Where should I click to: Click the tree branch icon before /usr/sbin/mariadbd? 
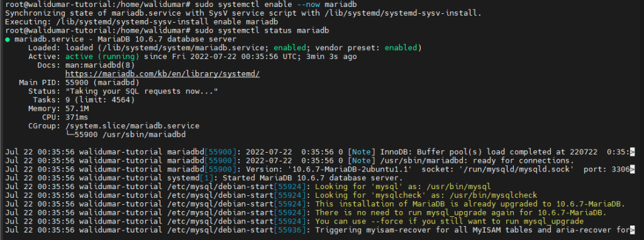pos(70,134)
